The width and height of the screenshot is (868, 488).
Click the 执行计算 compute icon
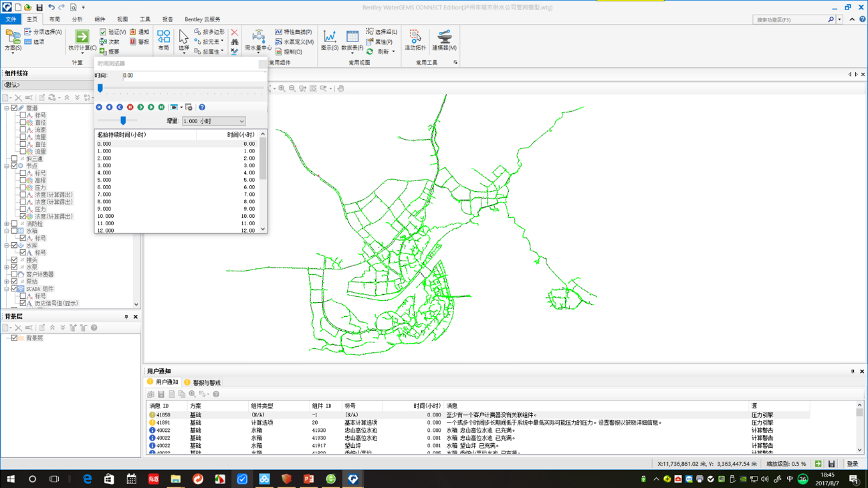[x=82, y=37]
